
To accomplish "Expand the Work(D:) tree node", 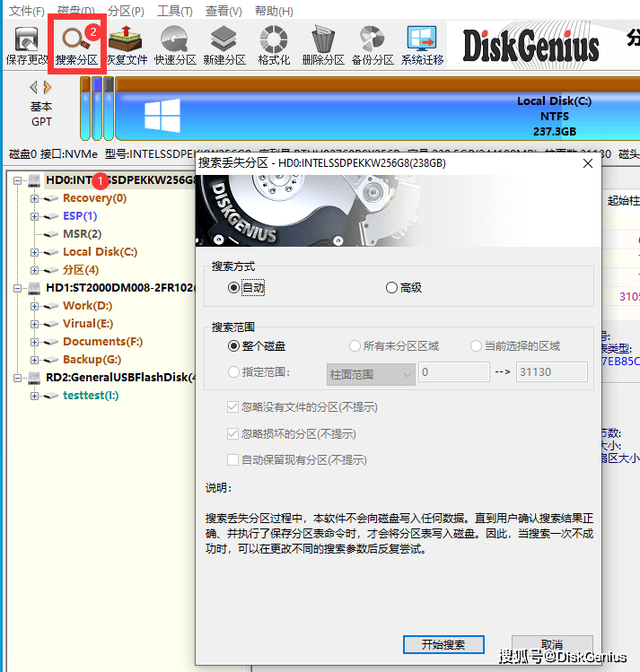I will (x=34, y=306).
